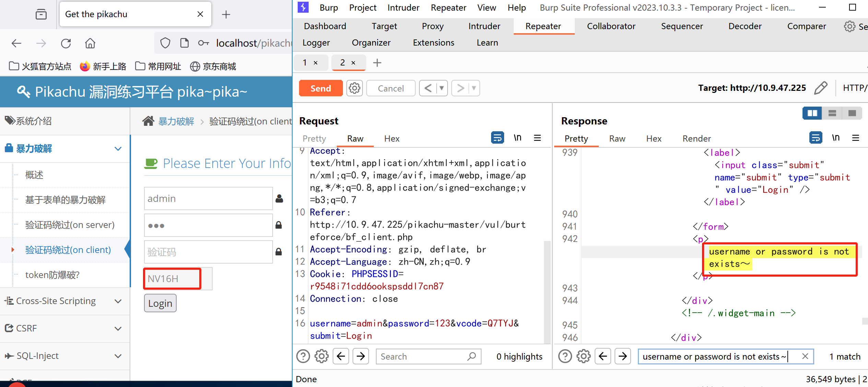Open Firefox recent tabs view icon
This screenshot has height=387, width=868.
[x=41, y=14]
